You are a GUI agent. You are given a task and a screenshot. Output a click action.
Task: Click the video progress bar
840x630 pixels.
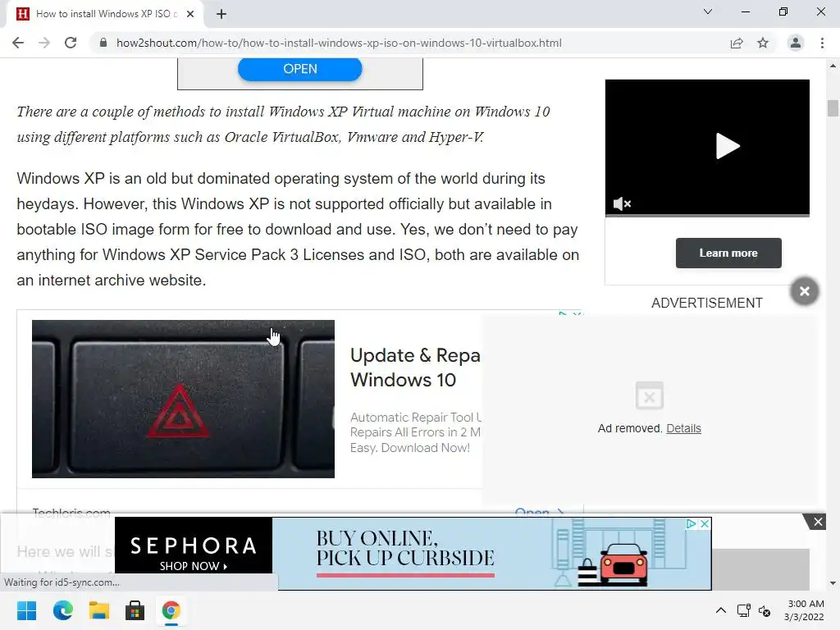(x=707, y=216)
